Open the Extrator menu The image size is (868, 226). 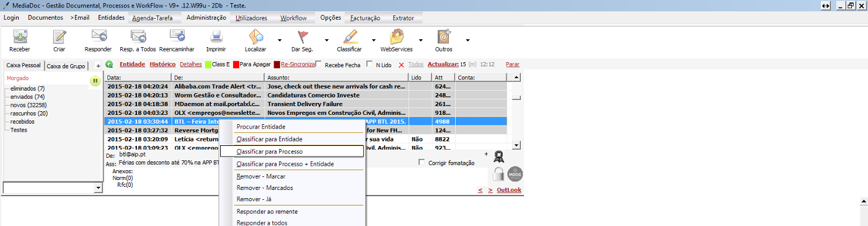tap(403, 18)
